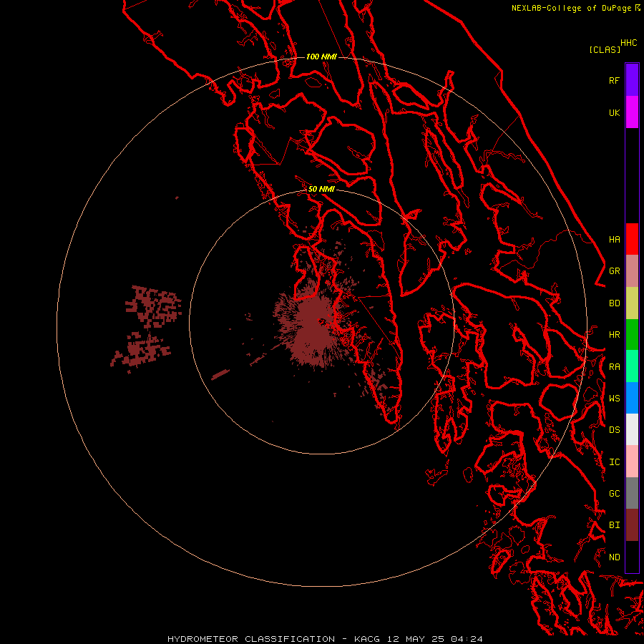Click the 'UK' legend label
This screenshot has width=644, height=644.
614,112
